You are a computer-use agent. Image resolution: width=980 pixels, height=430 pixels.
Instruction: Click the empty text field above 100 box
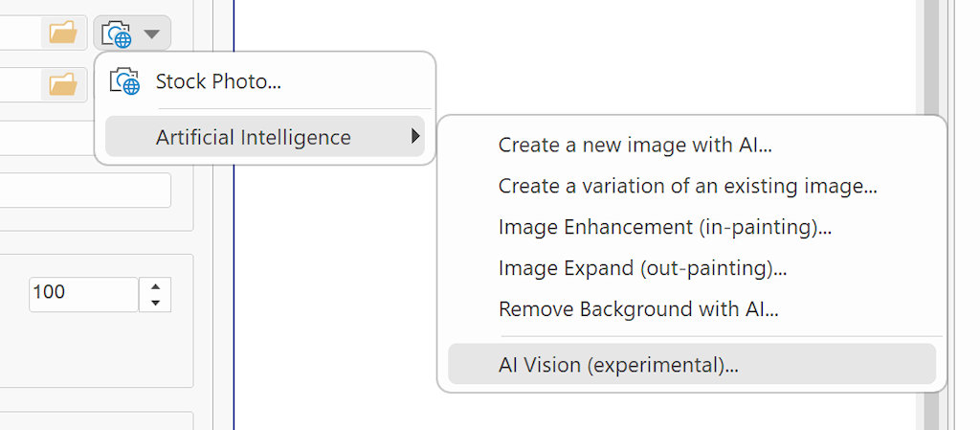click(x=85, y=190)
